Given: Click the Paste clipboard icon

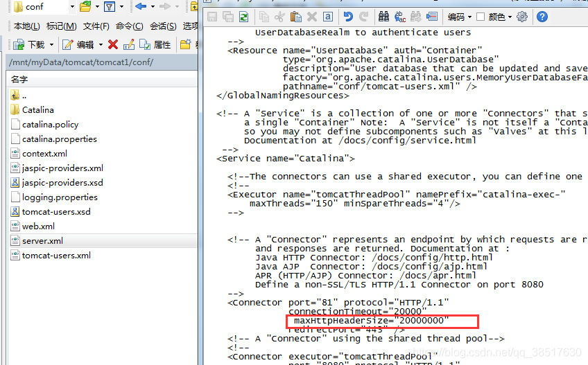Looking at the screenshot, I should coord(296,17).
